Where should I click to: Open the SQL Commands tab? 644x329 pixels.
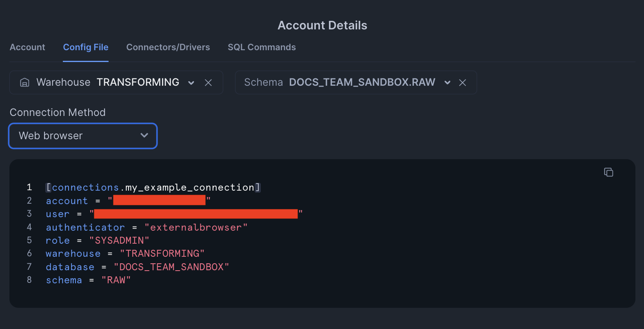pos(262,47)
